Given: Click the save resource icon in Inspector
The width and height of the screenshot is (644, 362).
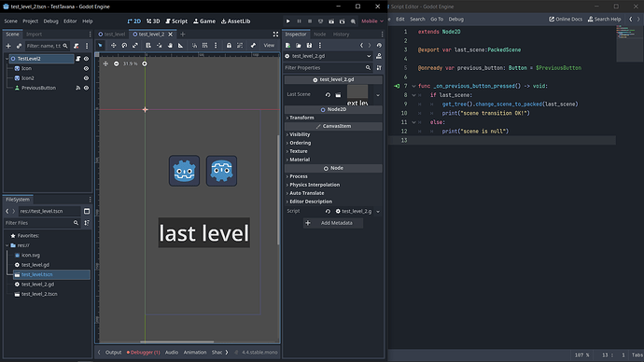Looking at the screenshot, I should tap(309, 46).
